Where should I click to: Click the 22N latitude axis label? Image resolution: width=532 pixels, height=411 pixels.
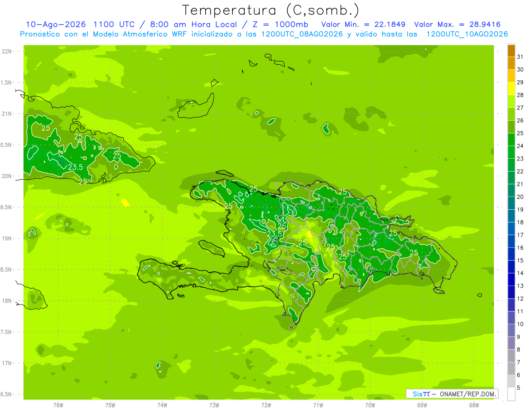tap(7, 51)
